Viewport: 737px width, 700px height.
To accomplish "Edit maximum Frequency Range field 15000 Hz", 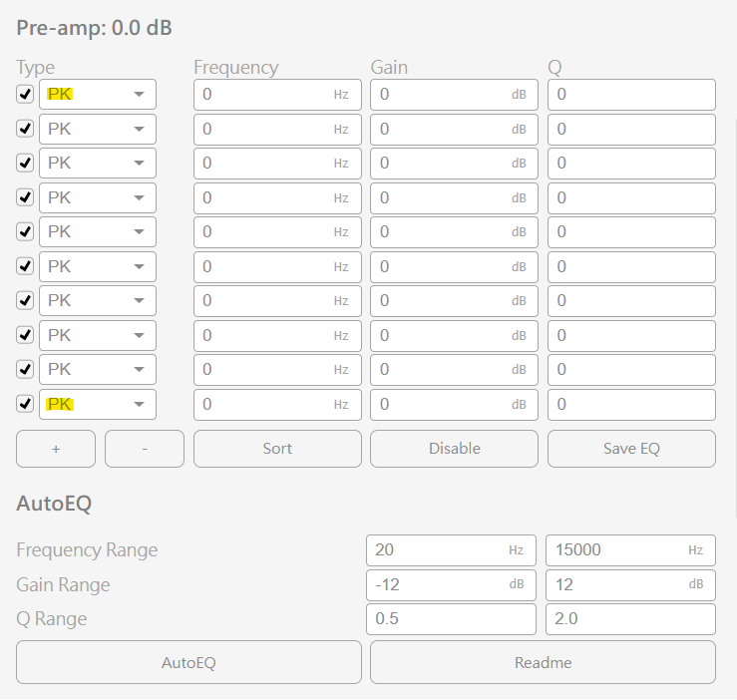I will (x=630, y=550).
